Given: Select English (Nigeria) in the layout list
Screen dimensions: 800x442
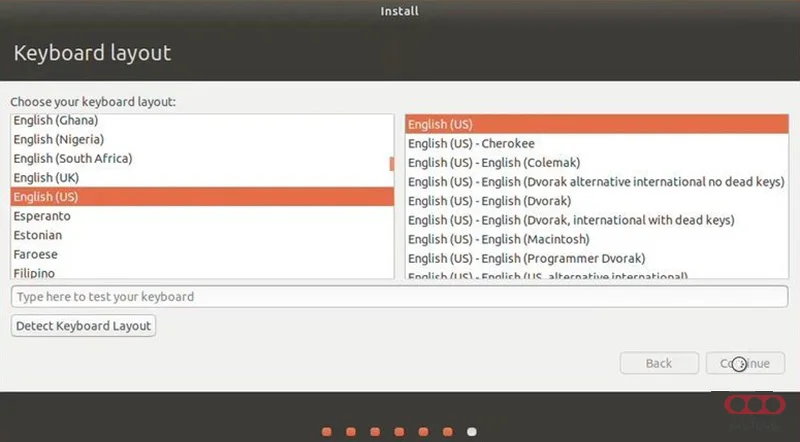Looking at the screenshot, I should 59,139.
